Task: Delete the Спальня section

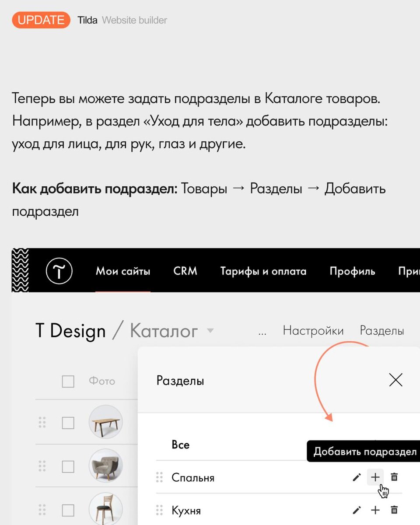Action: [x=394, y=477]
